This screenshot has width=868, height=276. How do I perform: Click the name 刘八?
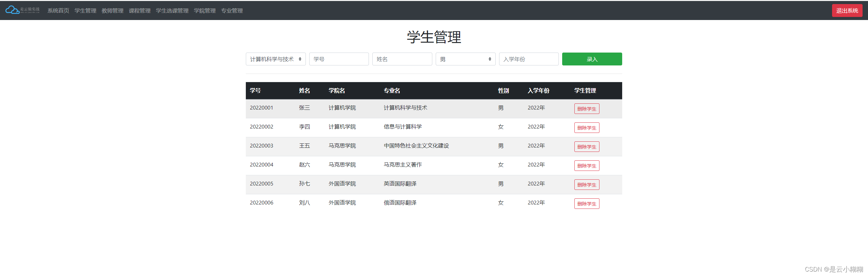point(304,203)
